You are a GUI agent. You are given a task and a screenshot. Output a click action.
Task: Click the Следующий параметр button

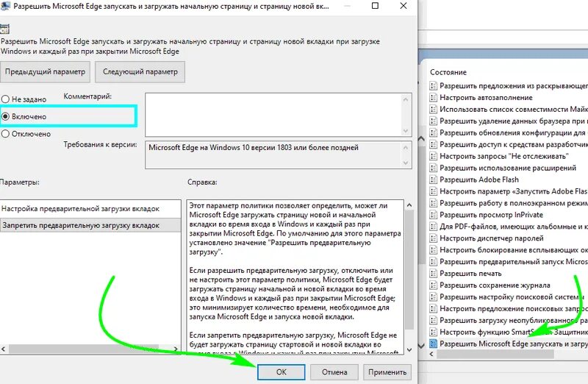click(x=140, y=71)
